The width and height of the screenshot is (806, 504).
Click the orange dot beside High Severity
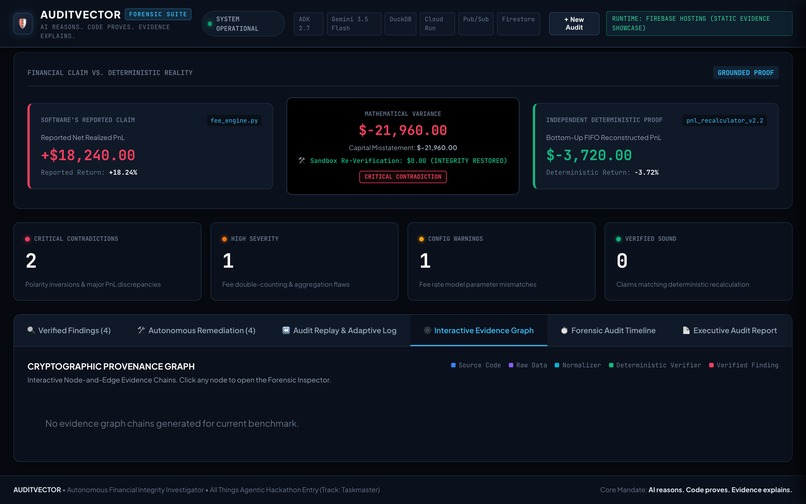click(x=224, y=239)
